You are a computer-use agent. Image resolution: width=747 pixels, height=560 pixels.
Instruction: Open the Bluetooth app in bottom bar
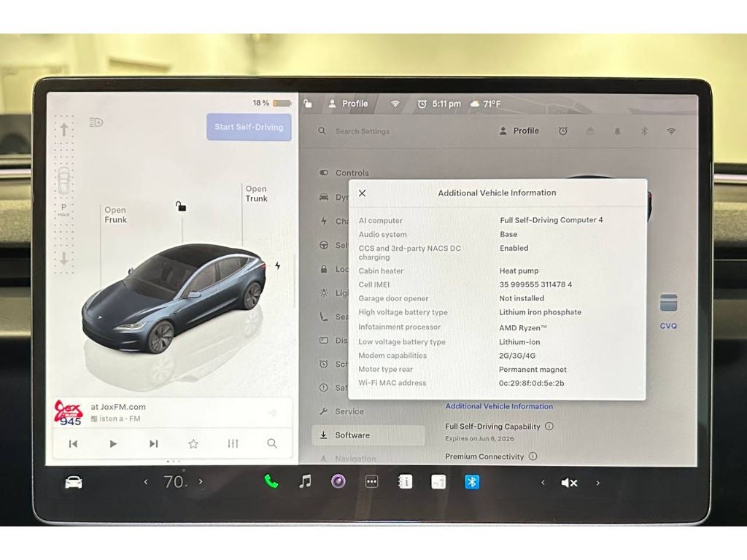click(x=472, y=482)
